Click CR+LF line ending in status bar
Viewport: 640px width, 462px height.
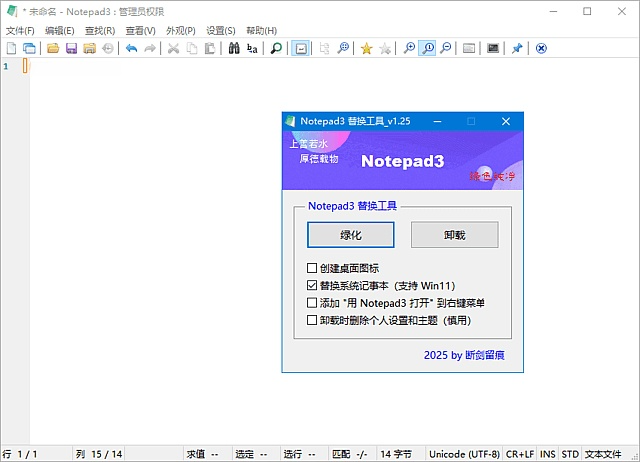(x=520, y=454)
